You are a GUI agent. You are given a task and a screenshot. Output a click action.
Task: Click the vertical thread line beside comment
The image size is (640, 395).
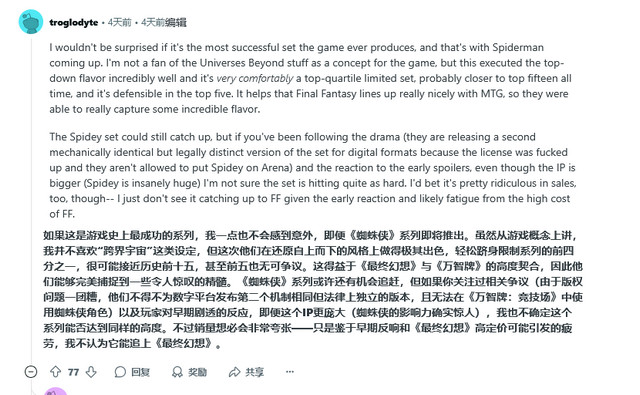point(31,198)
